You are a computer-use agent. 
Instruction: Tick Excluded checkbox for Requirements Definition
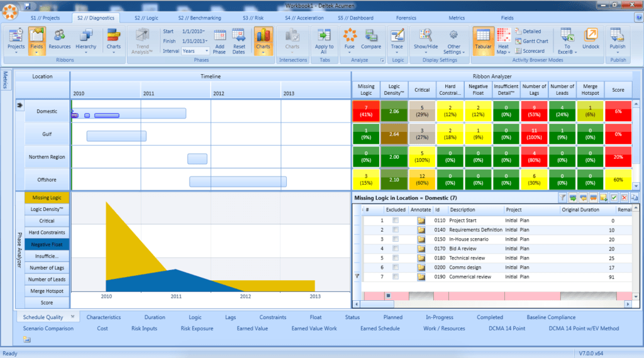point(396,230)
